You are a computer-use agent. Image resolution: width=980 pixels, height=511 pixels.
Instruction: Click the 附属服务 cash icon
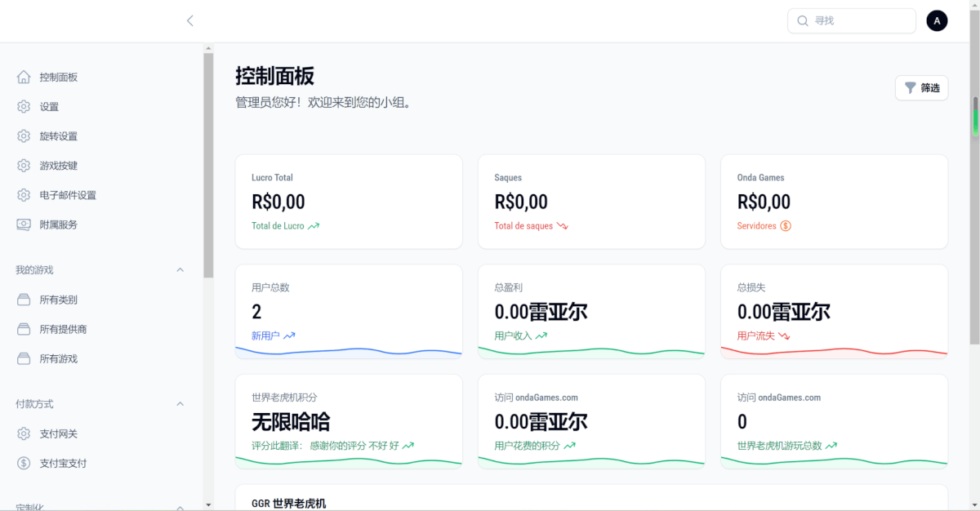[x=24, y=224]
